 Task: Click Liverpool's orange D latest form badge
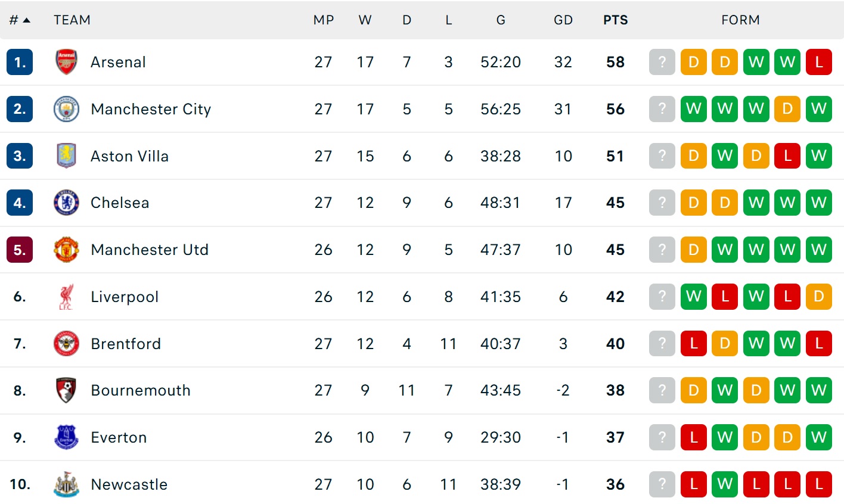click(x=818, y=297)
